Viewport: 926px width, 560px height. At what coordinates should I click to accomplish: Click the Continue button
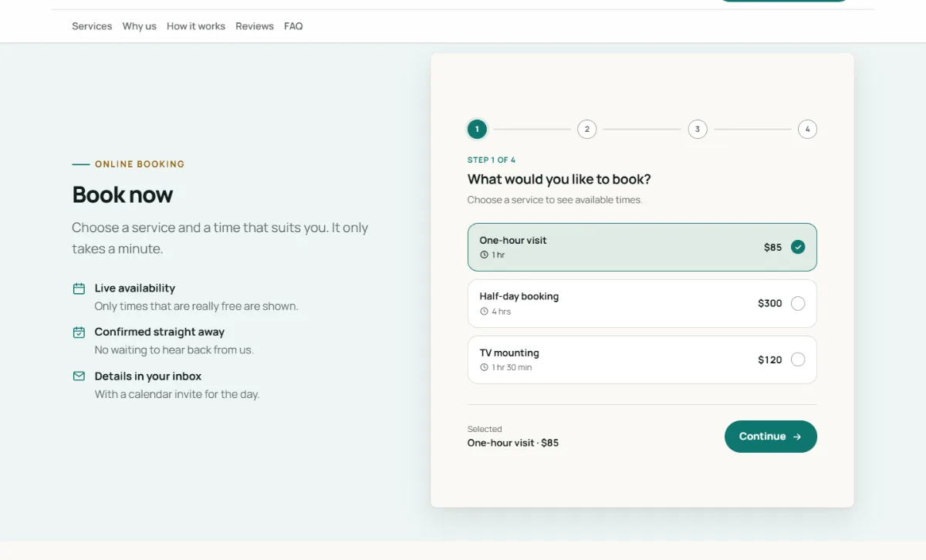[x=771, y=437]
